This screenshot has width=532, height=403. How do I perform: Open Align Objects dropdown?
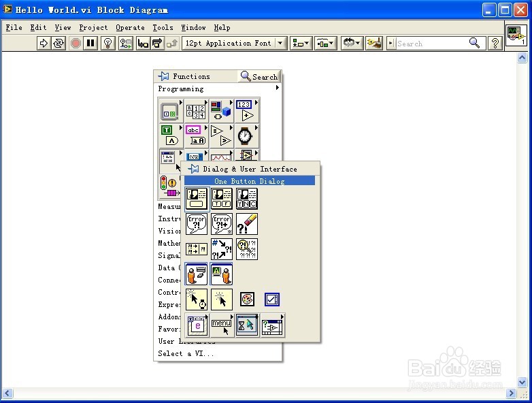pyautogui.click(x=301, y=43)
